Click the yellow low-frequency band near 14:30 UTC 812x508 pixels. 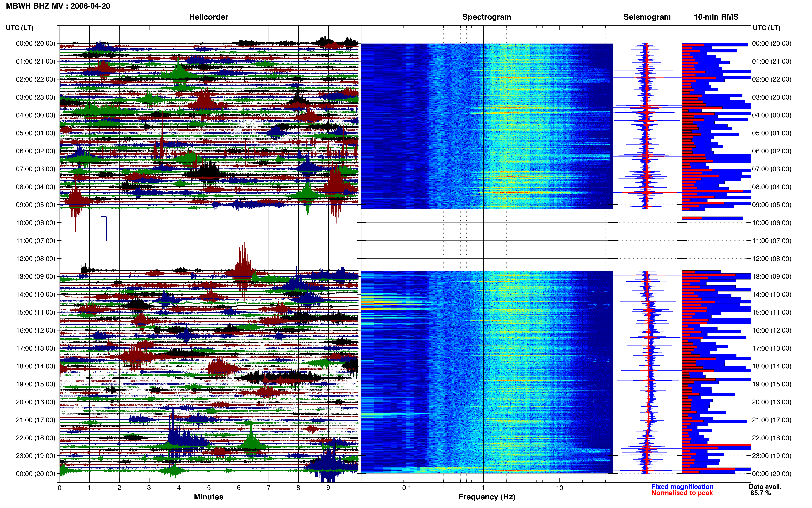[x=380, y=303]
